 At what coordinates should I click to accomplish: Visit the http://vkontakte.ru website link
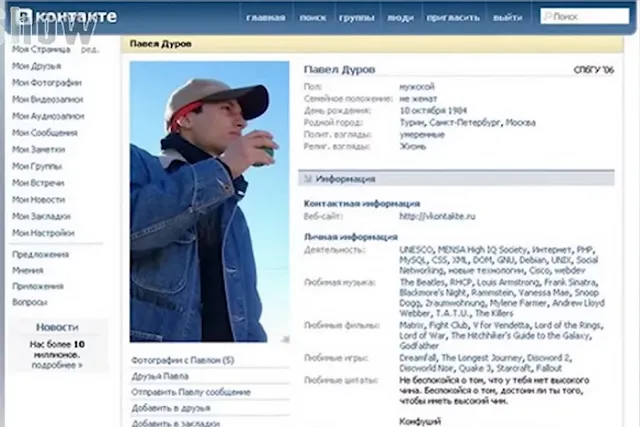(437, 215)
